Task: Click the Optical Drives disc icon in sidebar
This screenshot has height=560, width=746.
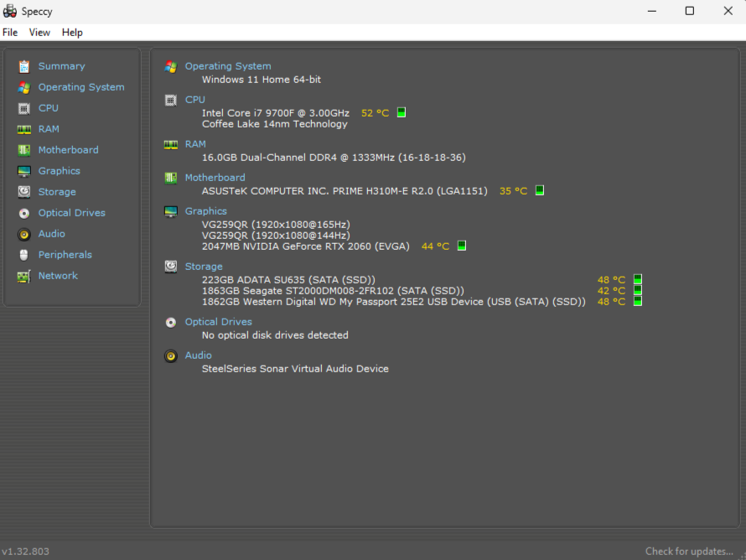Action: (23, 213)
